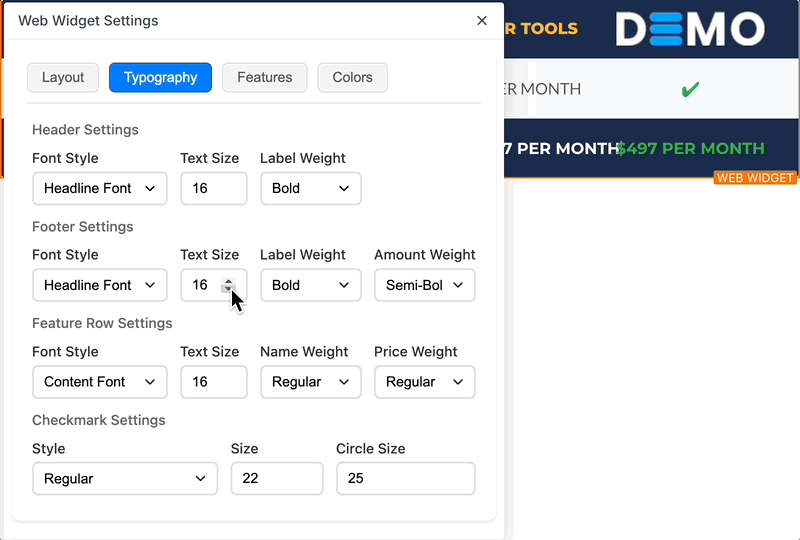
Task: Go to the Colors tab
Action: click(x=353, y=78)
